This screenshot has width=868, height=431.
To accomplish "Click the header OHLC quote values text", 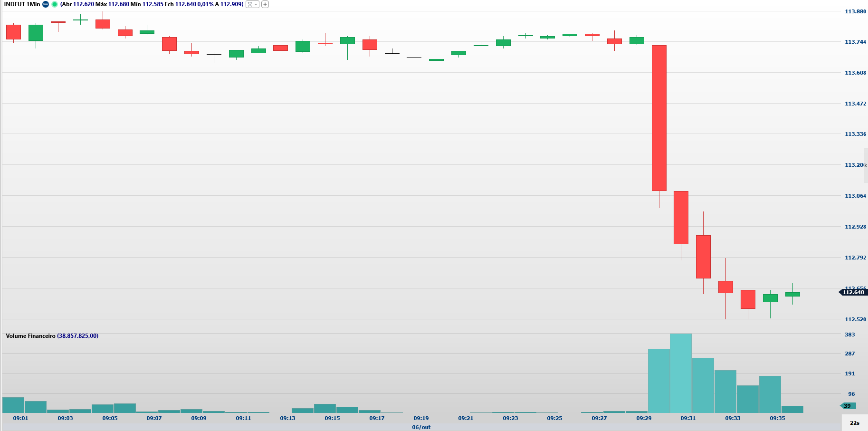I will pyautogui.click(x=152, y=4).
